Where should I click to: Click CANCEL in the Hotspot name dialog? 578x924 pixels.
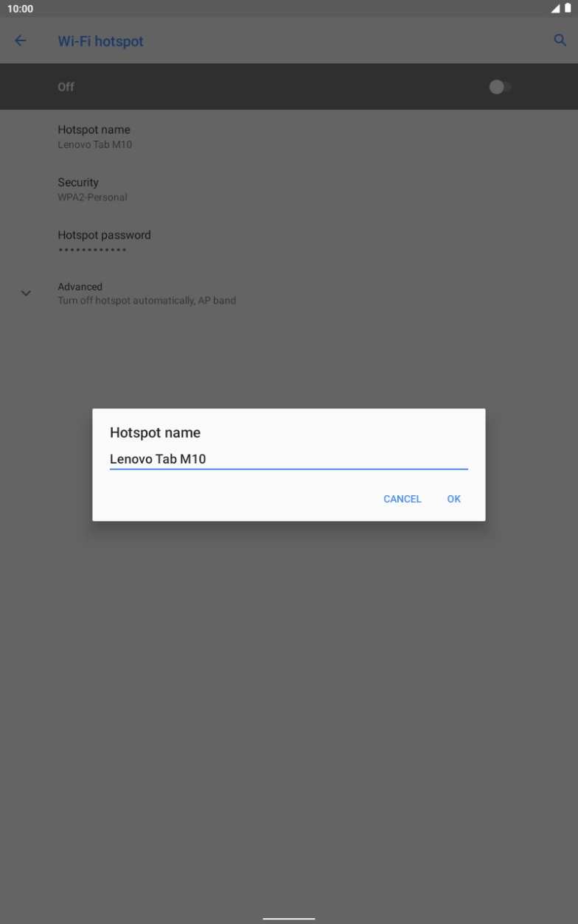coord(403,499)
